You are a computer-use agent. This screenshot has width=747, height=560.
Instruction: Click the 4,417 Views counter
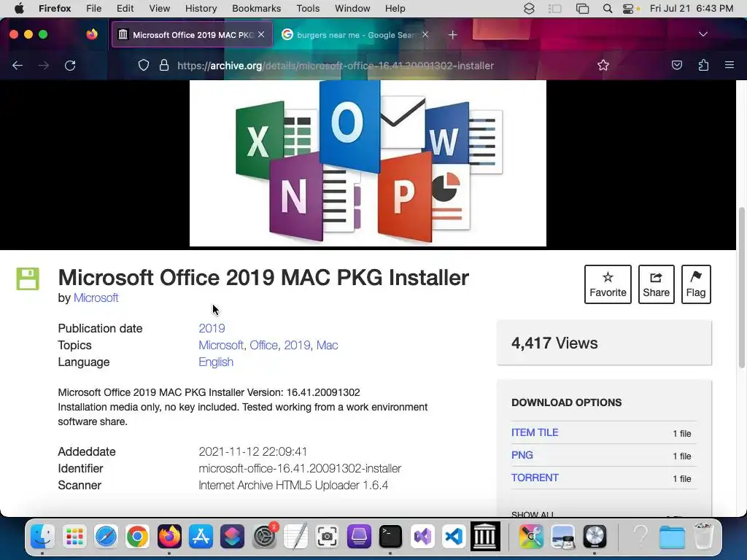coord(554,343)
